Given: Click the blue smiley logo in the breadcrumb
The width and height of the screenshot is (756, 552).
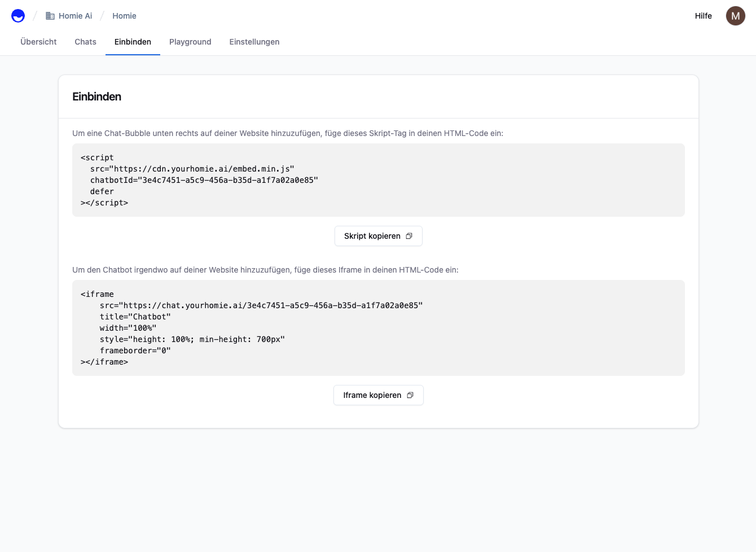Looking at the screenshot, I should point(17,15).
